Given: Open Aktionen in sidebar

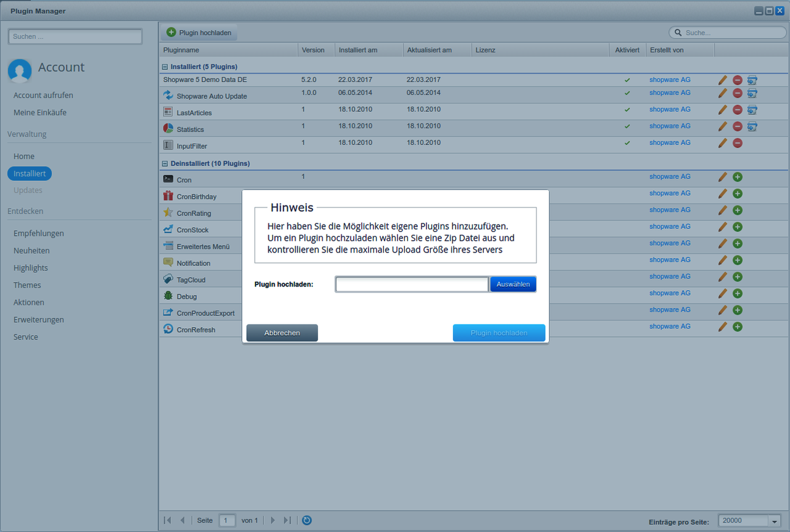Looking at the screenshot, I should point(29,302).
